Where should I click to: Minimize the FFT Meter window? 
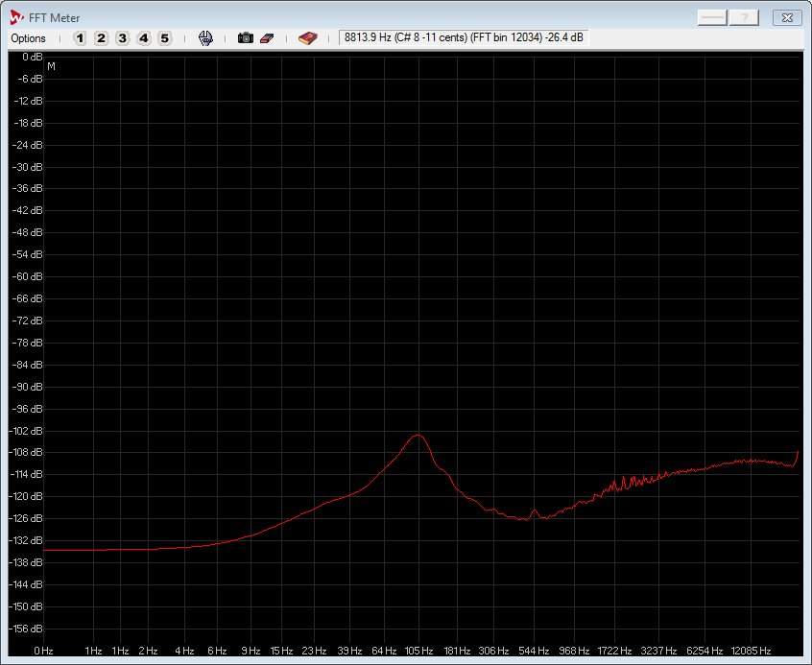[713, 17]
